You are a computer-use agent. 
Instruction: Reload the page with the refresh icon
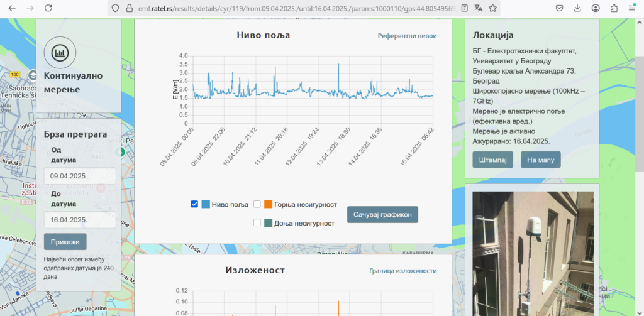[48, 8]
